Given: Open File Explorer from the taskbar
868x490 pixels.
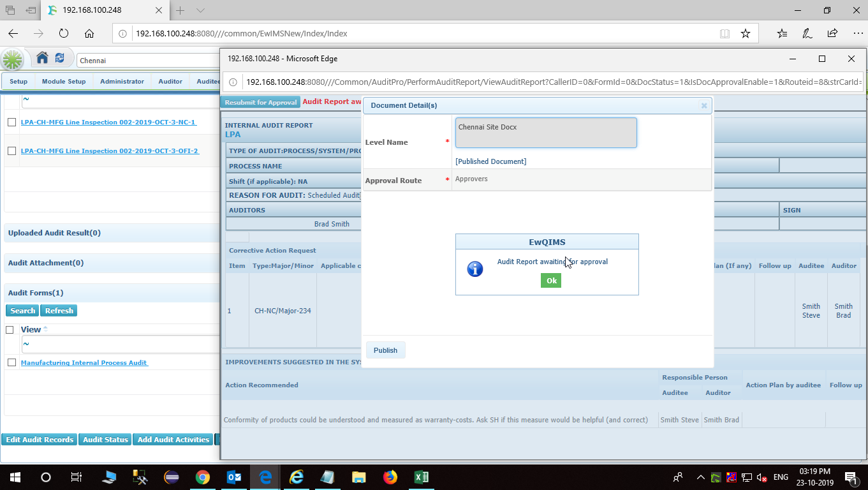Looking at the screenshot, I should coord(359,477).
